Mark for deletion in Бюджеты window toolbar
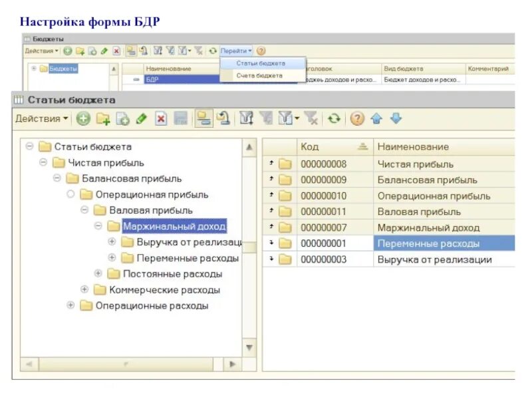Screen dimensions: 532x399 click(116, 51)
